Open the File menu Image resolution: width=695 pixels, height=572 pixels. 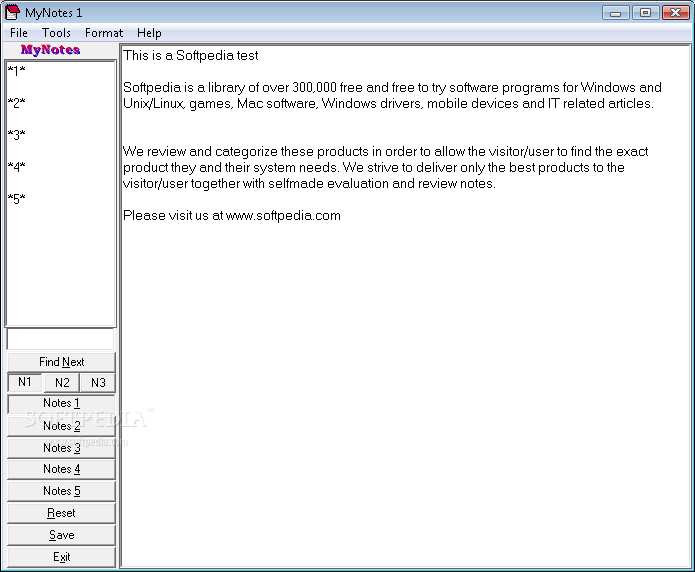click(19, 33)
